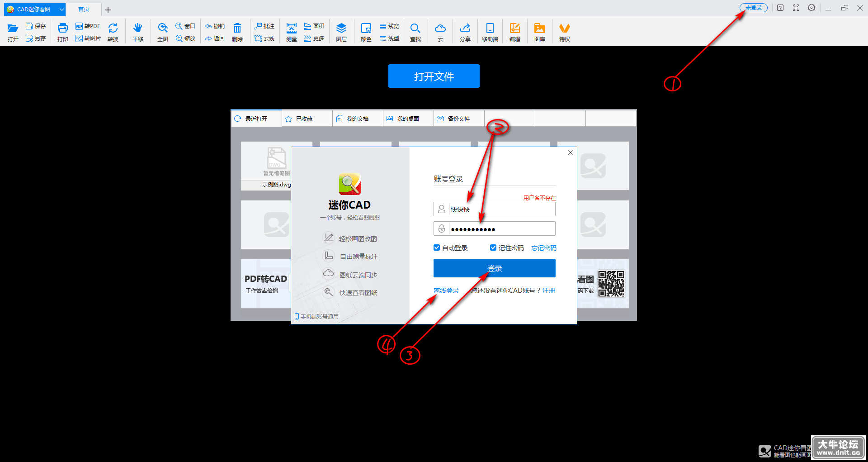Switch to the Recently Opened (最近打开) tab
The width and height of the screenshot is (868, 462).
pyautogui.click(x=256, y=119)
